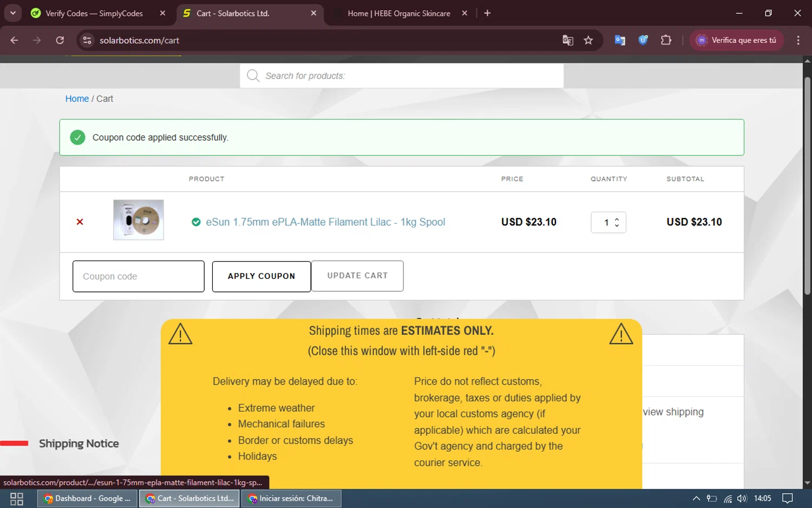Viewport: 812px width, 508px height.
Task: Click the SUBTOTAL column header
Action: [x=685, y=179]
